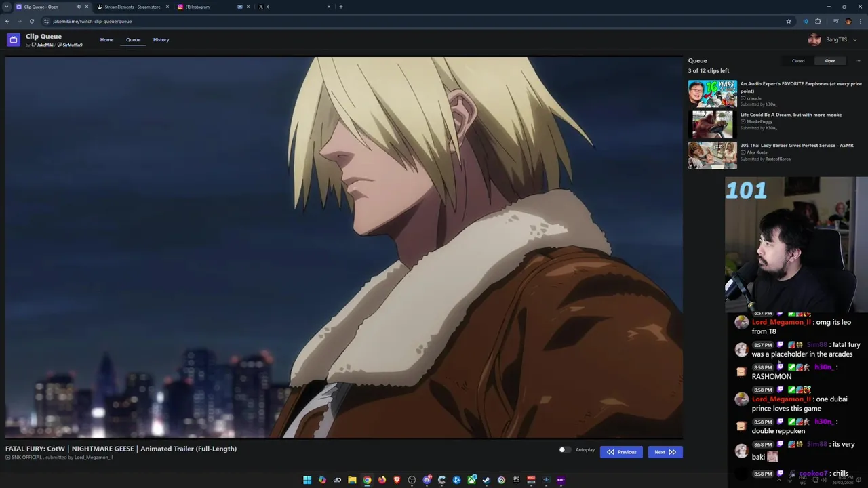Open the Thai Lady Barber ASMR thumbnail
Screen dimensions: 868x488
712,155
